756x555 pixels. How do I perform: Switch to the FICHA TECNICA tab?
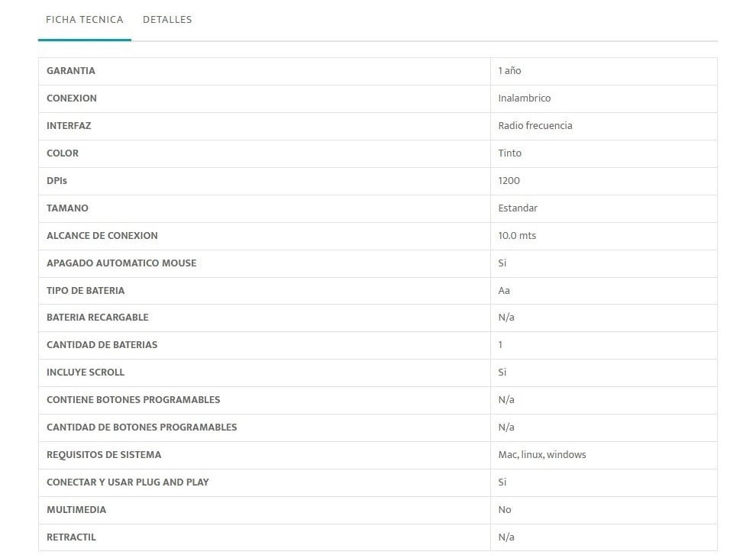(84, 20)
